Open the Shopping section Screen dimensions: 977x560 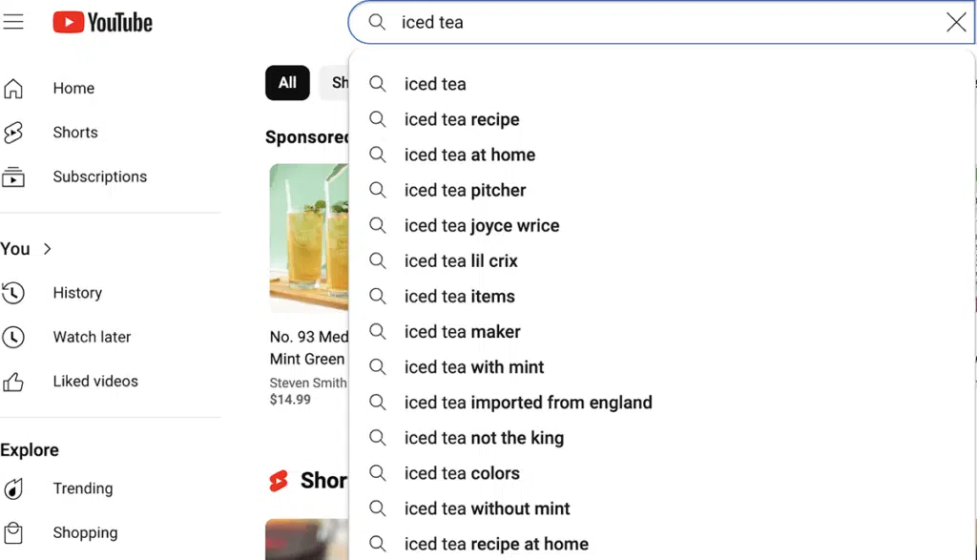click(x=85, y=532)
